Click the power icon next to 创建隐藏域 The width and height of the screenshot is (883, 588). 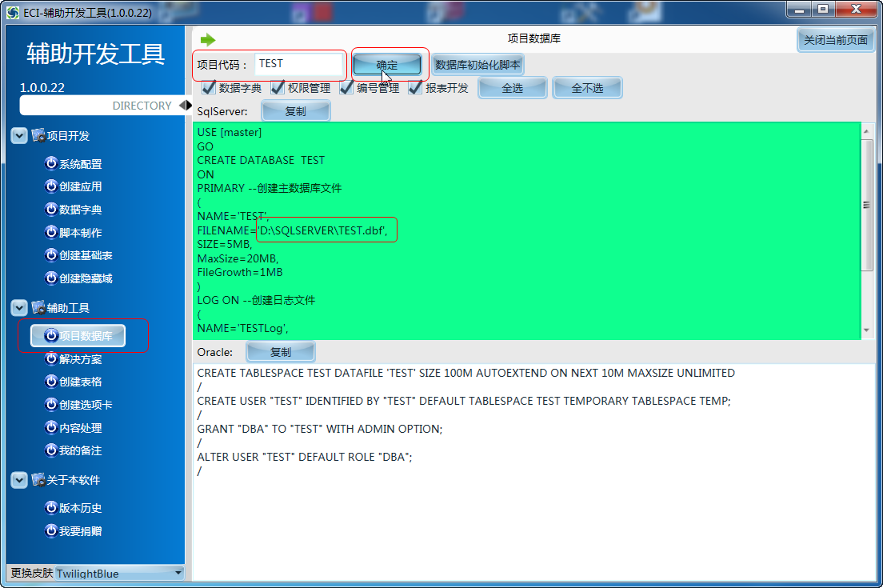pos(51,278)
